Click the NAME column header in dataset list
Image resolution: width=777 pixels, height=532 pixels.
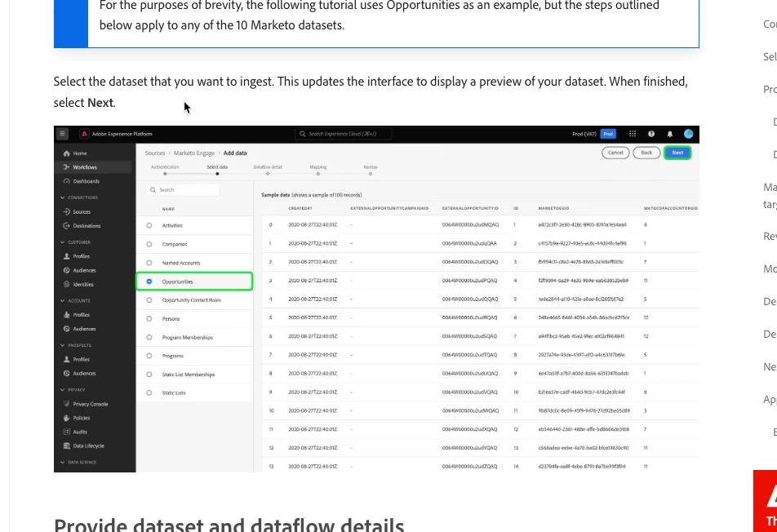168,209
